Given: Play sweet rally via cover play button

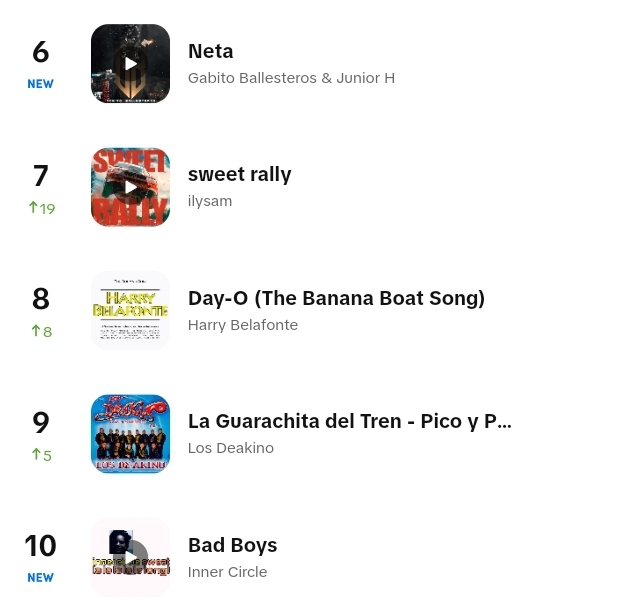Looking at the screenshot, I should [130, 187].
